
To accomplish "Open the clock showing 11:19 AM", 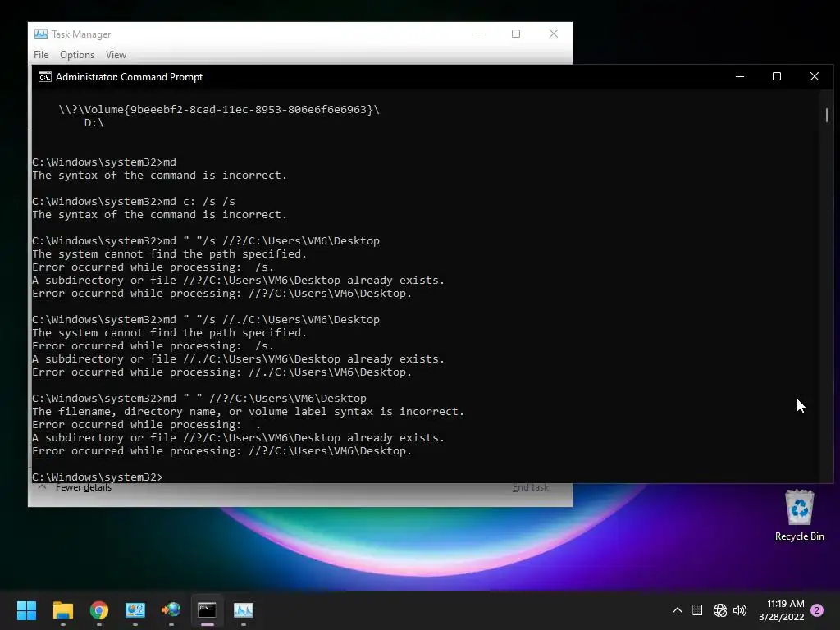I will click(x=782, y=610).
